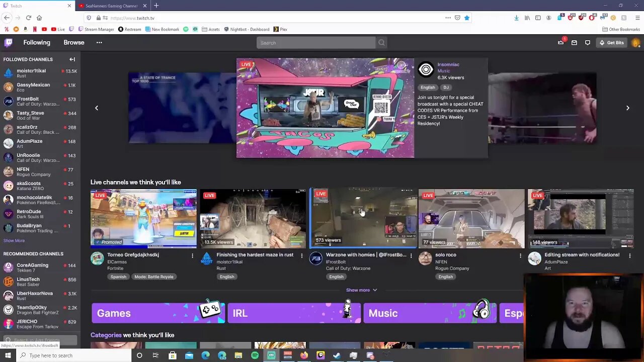Open the user avatar menu

click(635, 43)
